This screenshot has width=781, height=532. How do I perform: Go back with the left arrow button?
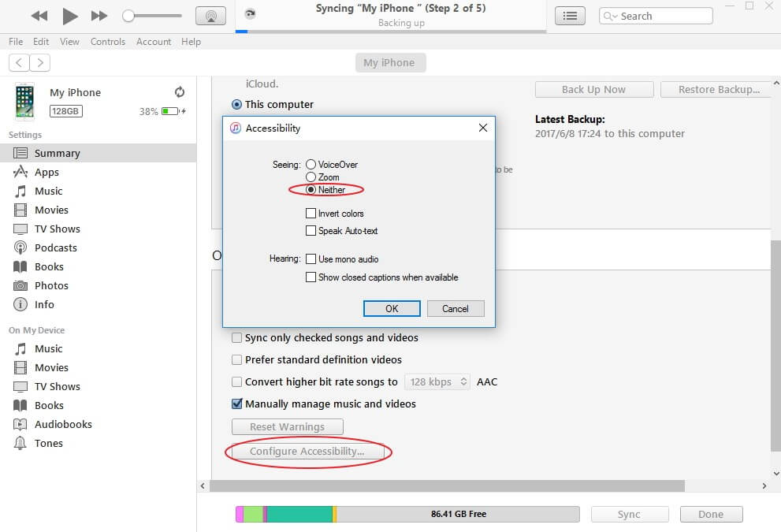[x=19, y=63]
